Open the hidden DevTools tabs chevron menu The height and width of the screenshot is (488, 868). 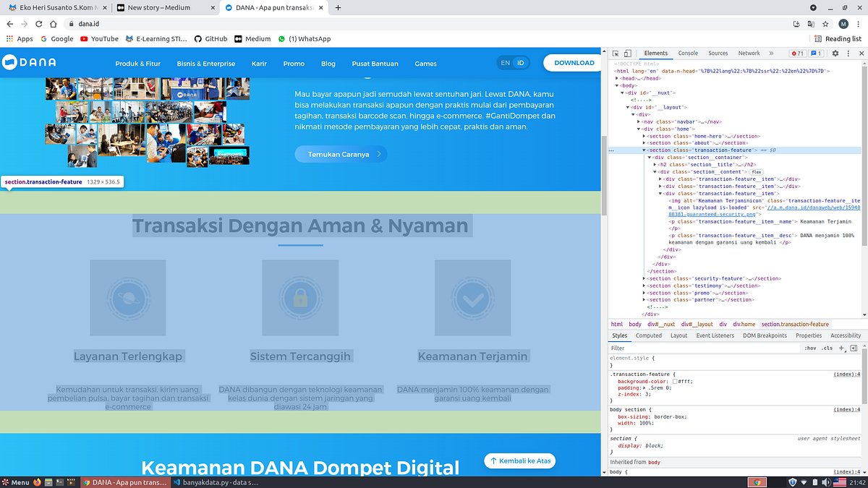pyautogui.click(x=770, y=53)
